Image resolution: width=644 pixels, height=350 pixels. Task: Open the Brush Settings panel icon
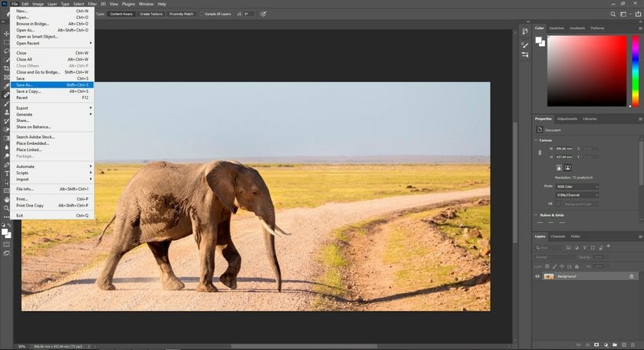pos(525,45)
